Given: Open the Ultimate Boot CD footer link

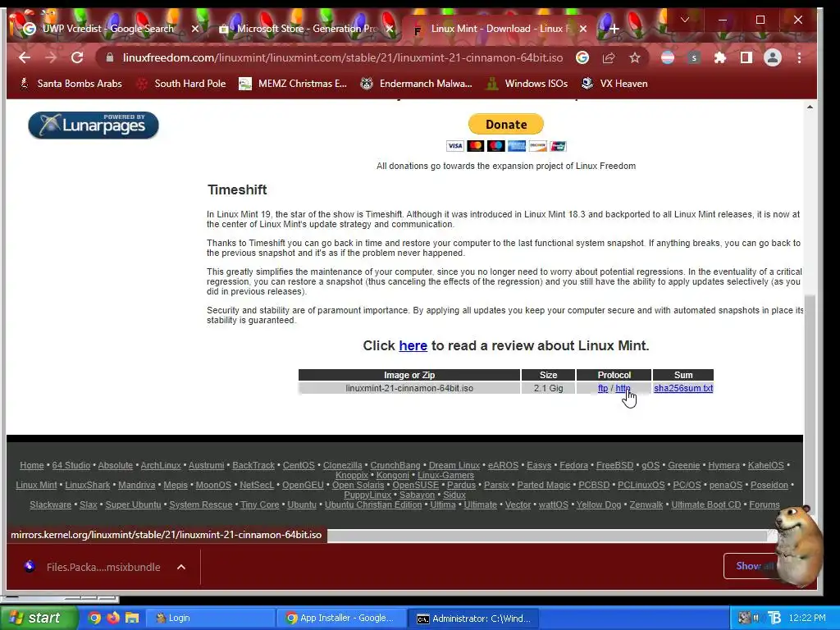Looking at the screenshot, I should click(706, 505).
